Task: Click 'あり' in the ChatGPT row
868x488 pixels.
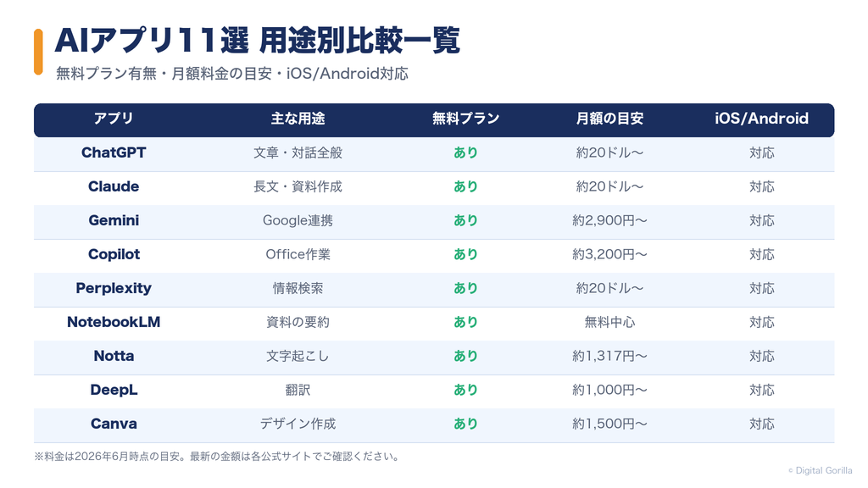Action: click(465, 152)
